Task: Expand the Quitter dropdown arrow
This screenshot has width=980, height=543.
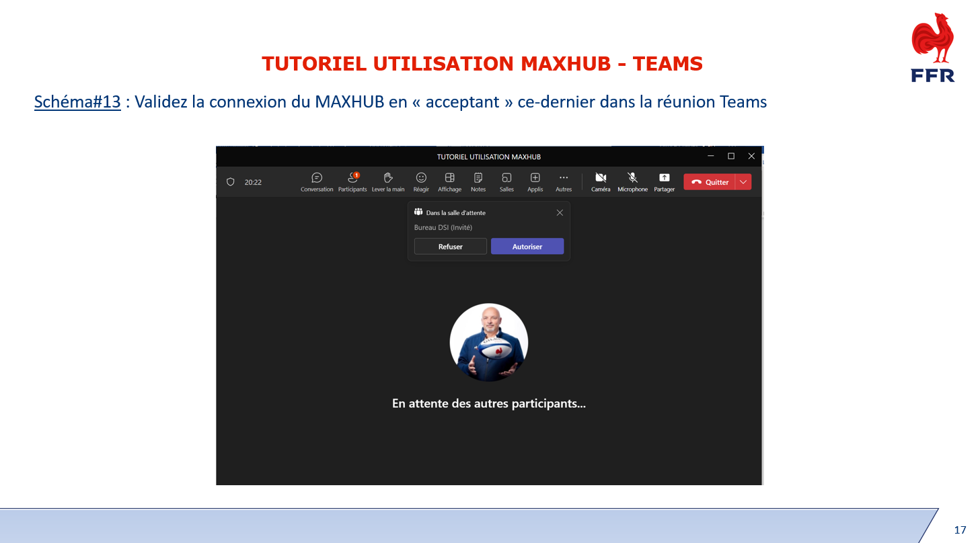Action: coord(743,182)
